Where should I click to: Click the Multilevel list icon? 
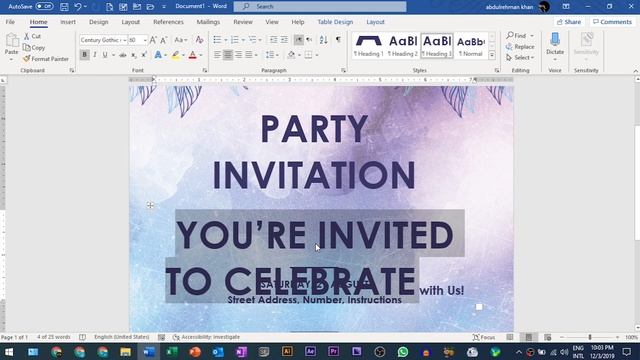252,40
